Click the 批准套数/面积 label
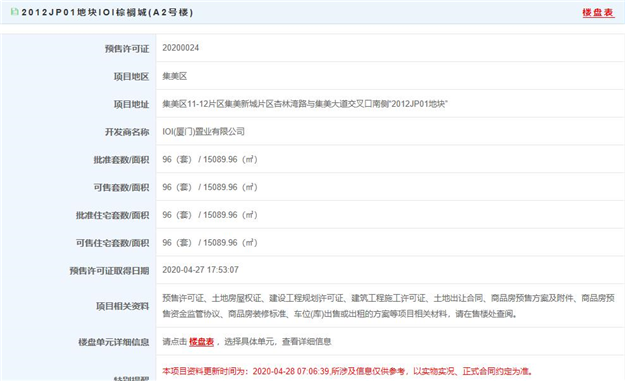Viewport: 625px width, 381px height. [121, 160]
